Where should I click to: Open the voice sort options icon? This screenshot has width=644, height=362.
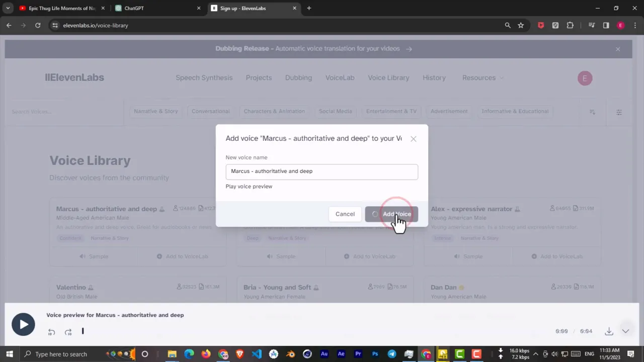click(592, 112)
